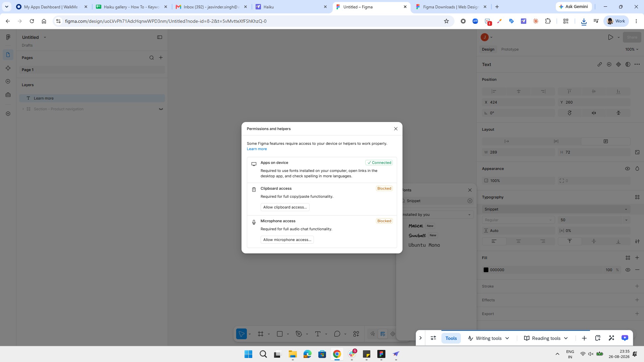Image resolution: width=644 pixels, height=362 pixels.
Task: Click the Ask Gemini button
Action: pos(574,7)
